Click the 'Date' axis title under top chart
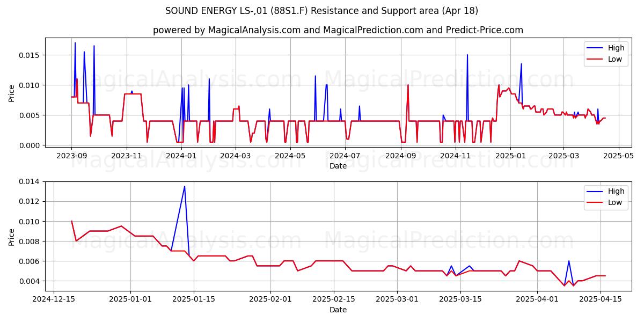This screenshot has height=322, width=644. pos(338,166)
